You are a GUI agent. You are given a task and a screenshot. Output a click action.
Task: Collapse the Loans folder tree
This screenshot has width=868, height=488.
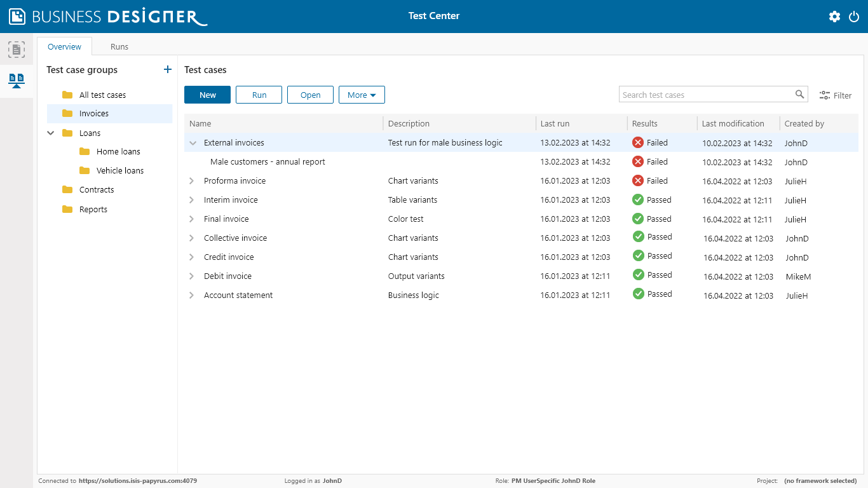51,133
